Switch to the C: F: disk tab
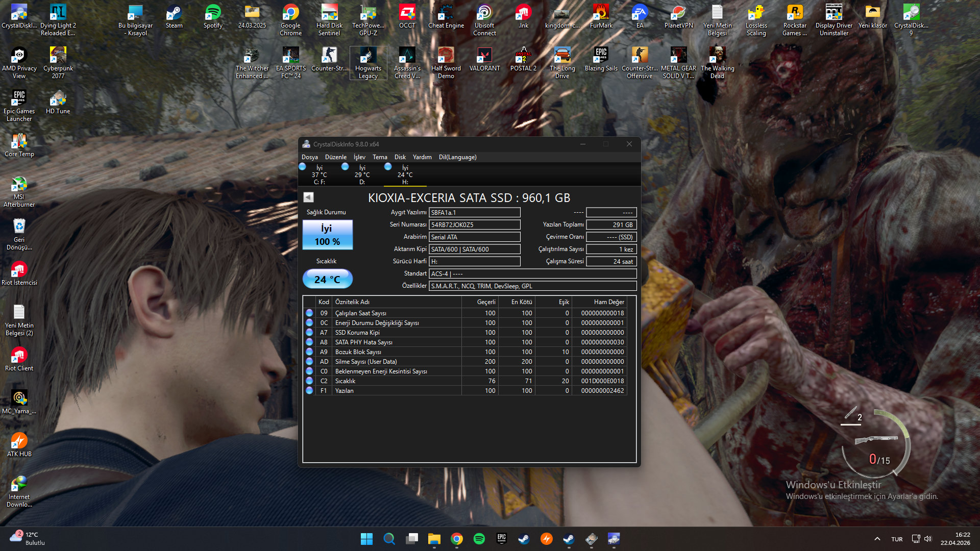This screenshot has width=980, height=551. coord(319,174)
